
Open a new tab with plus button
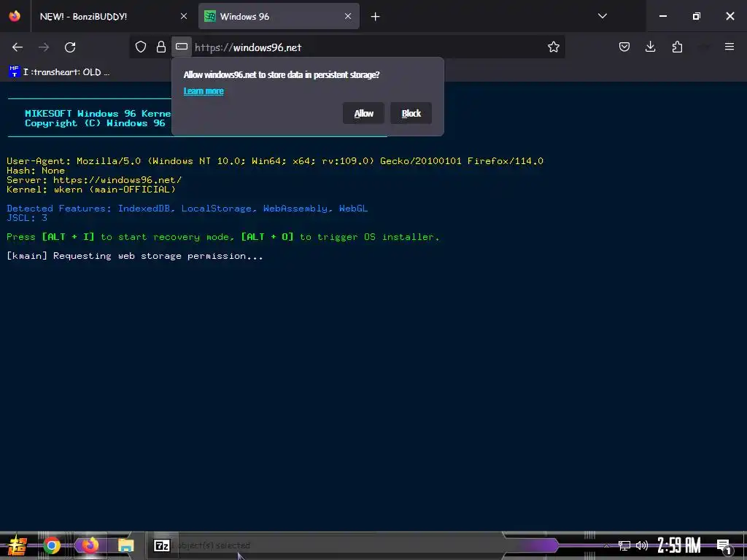(x=376, y=17)
